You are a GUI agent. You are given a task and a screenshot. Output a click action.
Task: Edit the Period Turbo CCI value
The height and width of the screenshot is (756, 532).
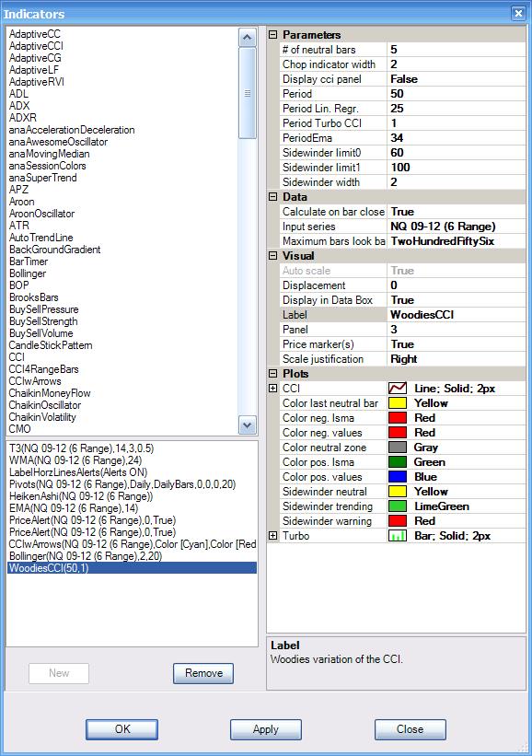(x=457, y=123)
